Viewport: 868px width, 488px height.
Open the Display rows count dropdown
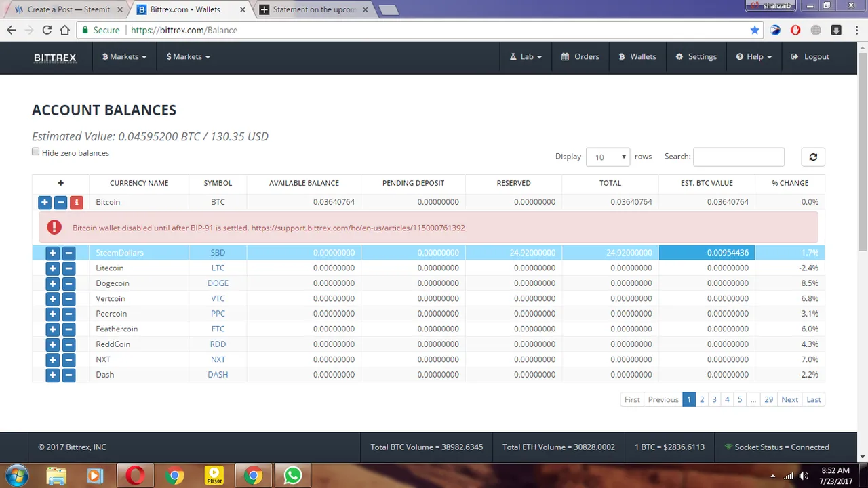(608, 157)
